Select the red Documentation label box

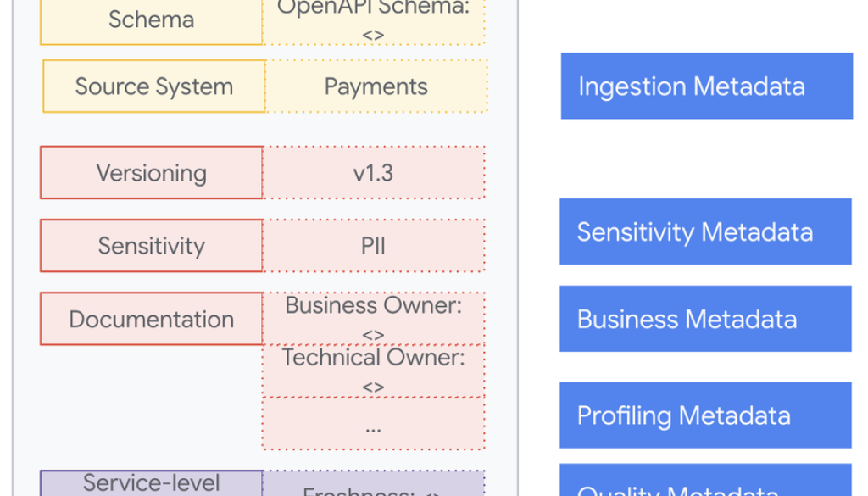(x=152, y=320)
